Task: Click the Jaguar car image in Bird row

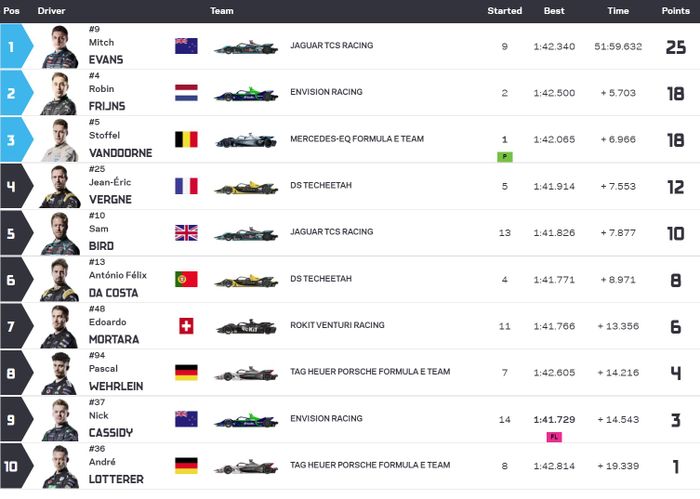Action: [246, 234]
